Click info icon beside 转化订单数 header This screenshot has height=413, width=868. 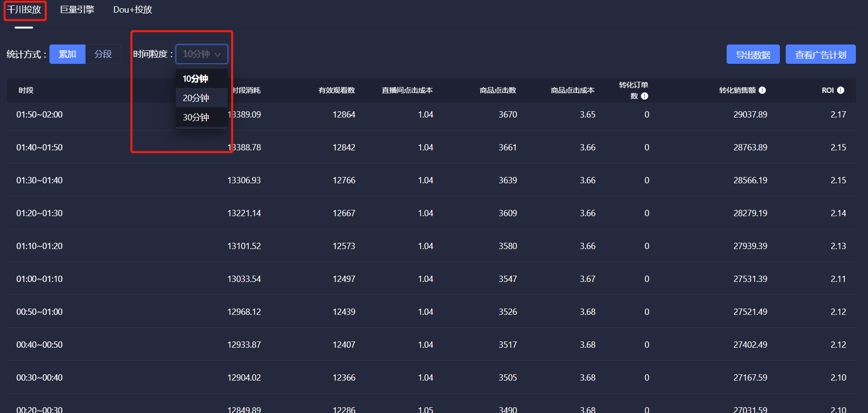tap(644, 96)
